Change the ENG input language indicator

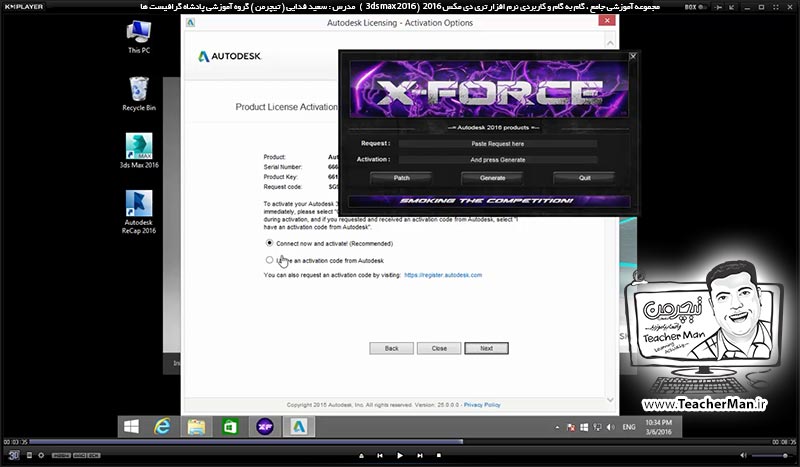click(x=629, y=427)
